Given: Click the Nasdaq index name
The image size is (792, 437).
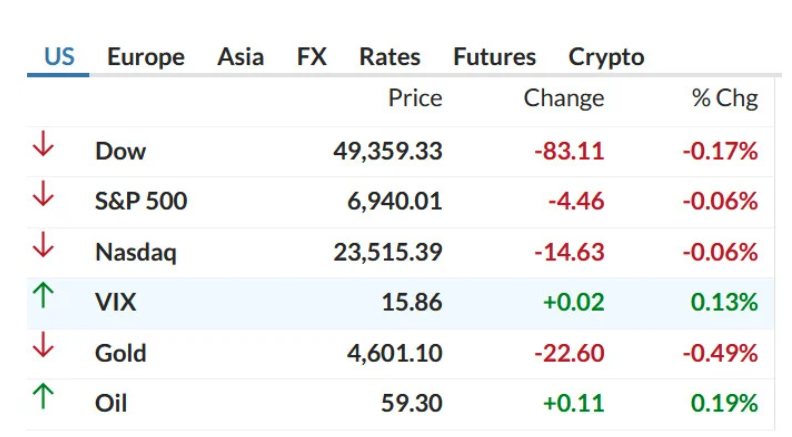Looking at the screenshot, I should pyautogui.click(x=135, y=253).
